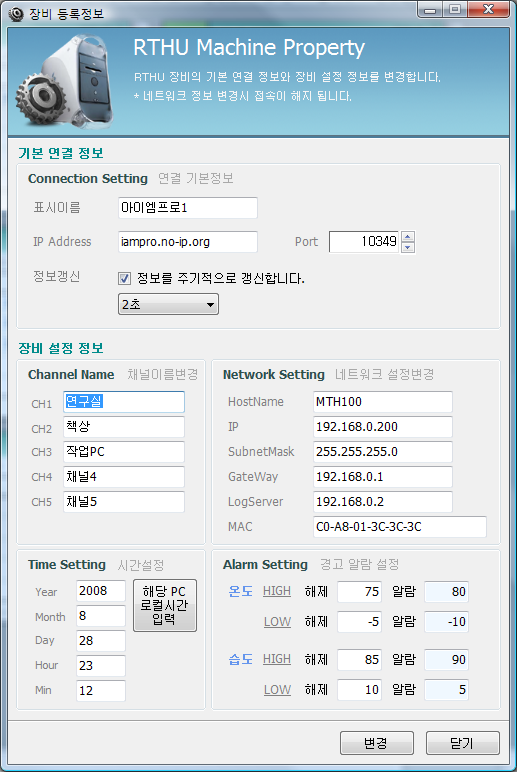The image size is (517, 772).
Task: Click the 닫기 button
Action: pos(462,743)
